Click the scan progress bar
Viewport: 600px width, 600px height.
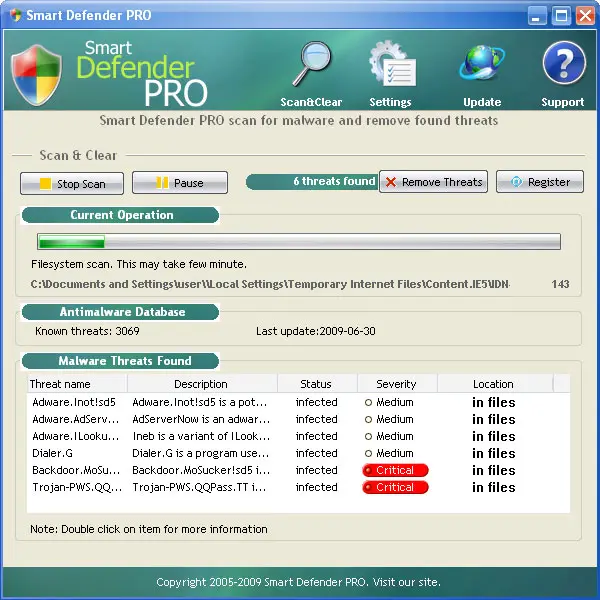(x=299, y=241)
